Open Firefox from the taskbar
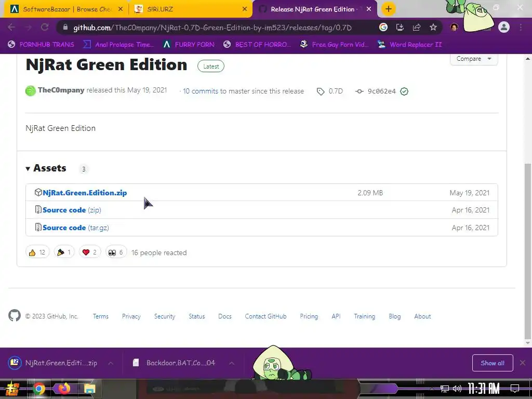Image resolution: width=532 pixels, height=399 pixels. pos(64,389)
